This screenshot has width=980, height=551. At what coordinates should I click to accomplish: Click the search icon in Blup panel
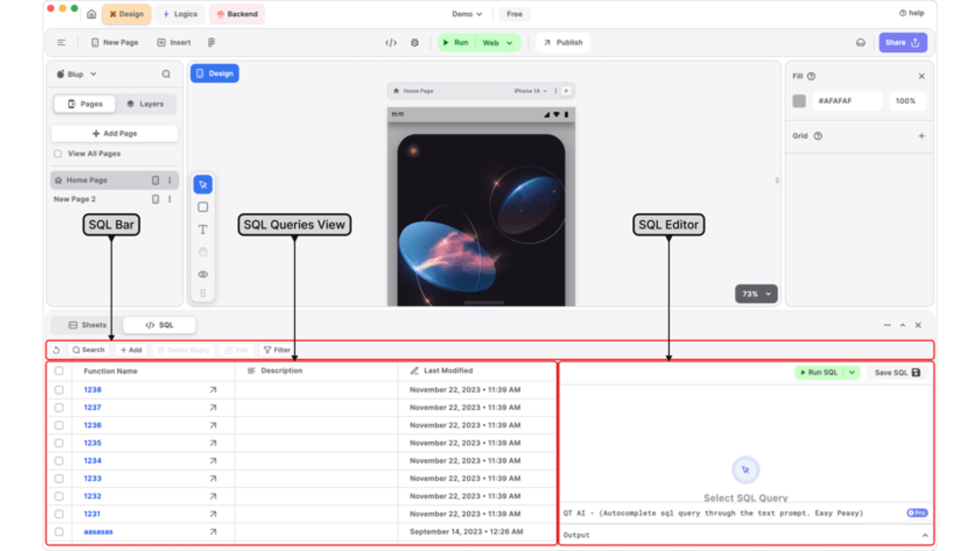click(166, 74)
